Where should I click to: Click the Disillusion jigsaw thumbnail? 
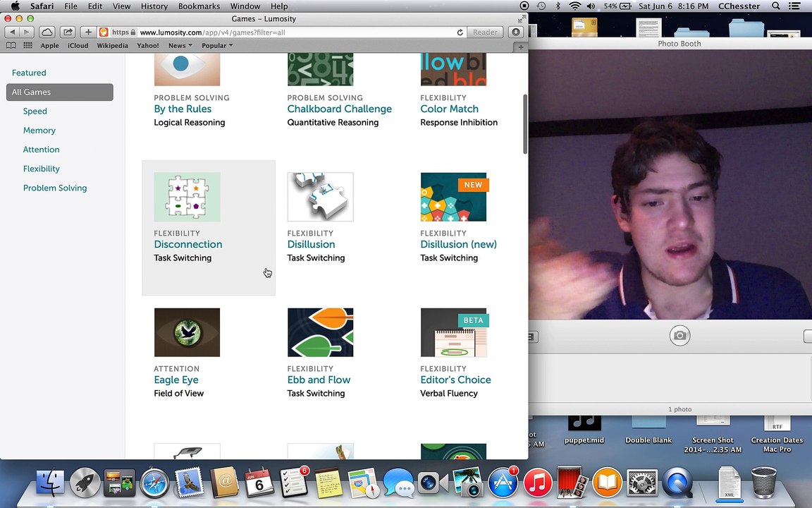click(x=320, y=197)
